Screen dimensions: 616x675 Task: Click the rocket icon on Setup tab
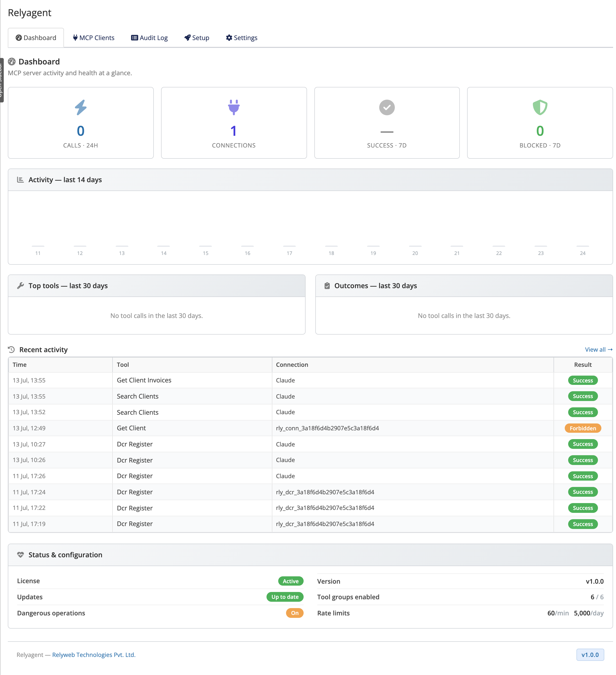tap(187, 38)
